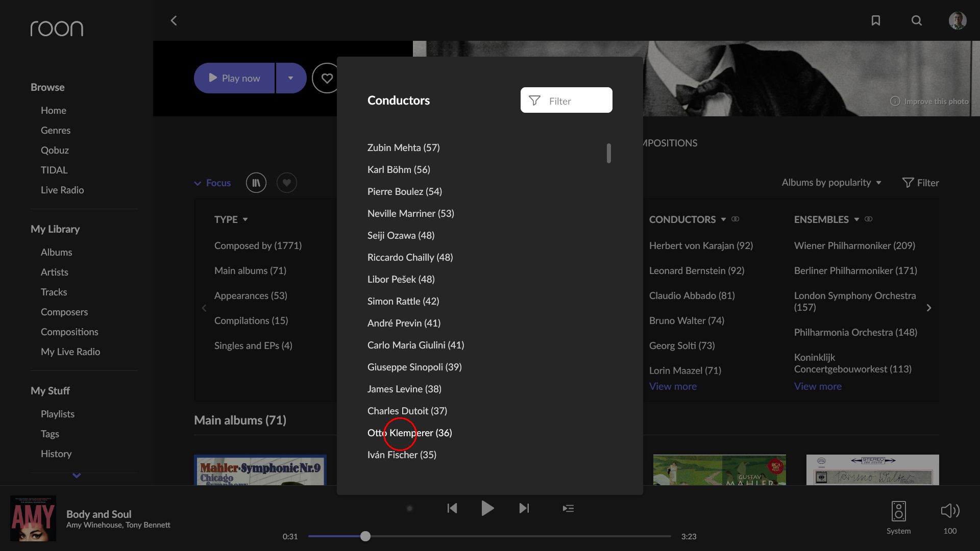Go back using the back arrow
This screenshot has height=551, width=980.
(174, 20)
